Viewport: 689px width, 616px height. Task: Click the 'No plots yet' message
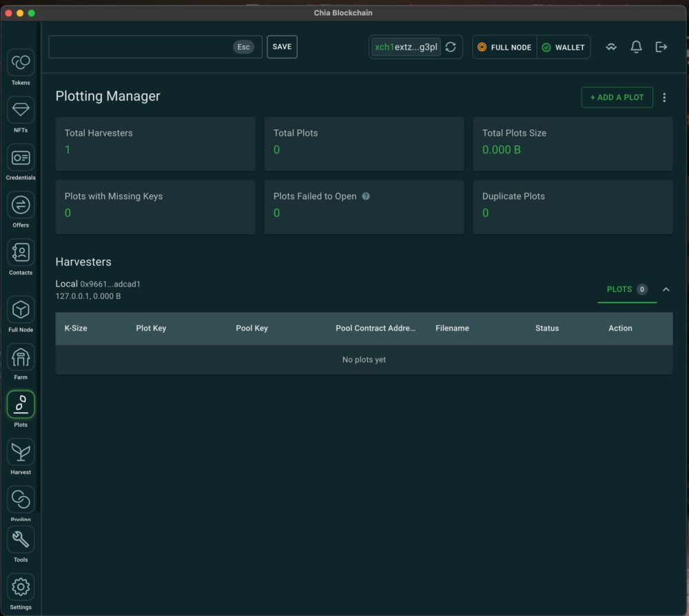pos(364,360)
